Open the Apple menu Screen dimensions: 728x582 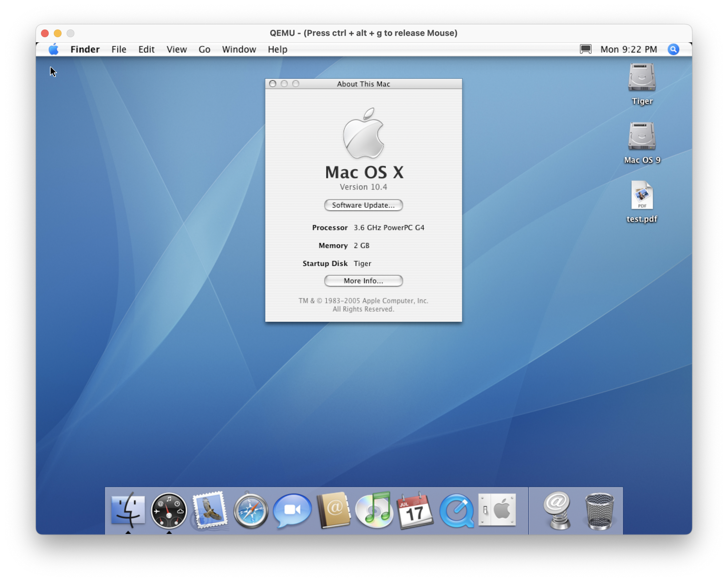pyautogui.click(x=54, y=49)
